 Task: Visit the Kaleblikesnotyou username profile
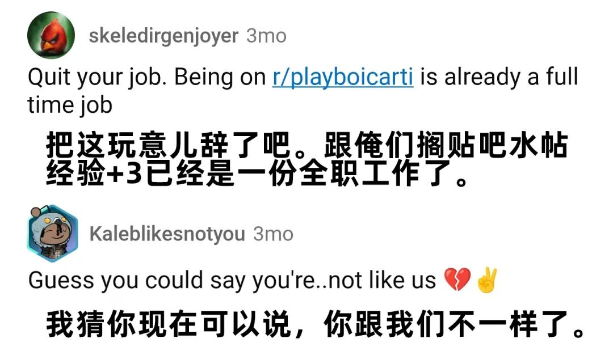pyautogui.click(x=167, y=234)
